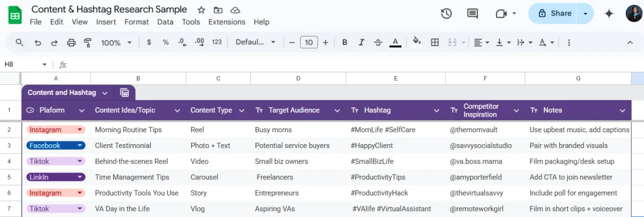Open the Extensions menu
This screenshot has width=644, height=217.
click(x=226, y=22)
